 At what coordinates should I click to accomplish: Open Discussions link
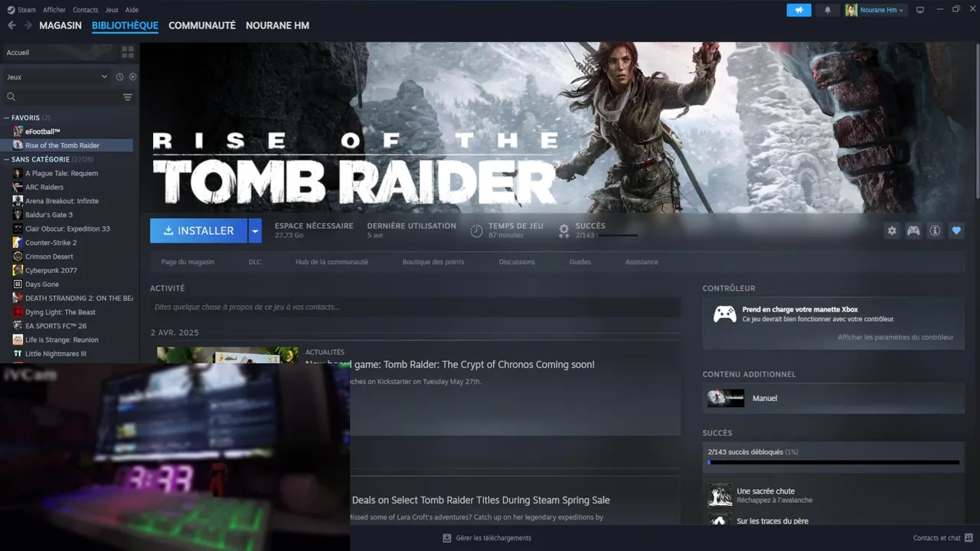[517, 262]
